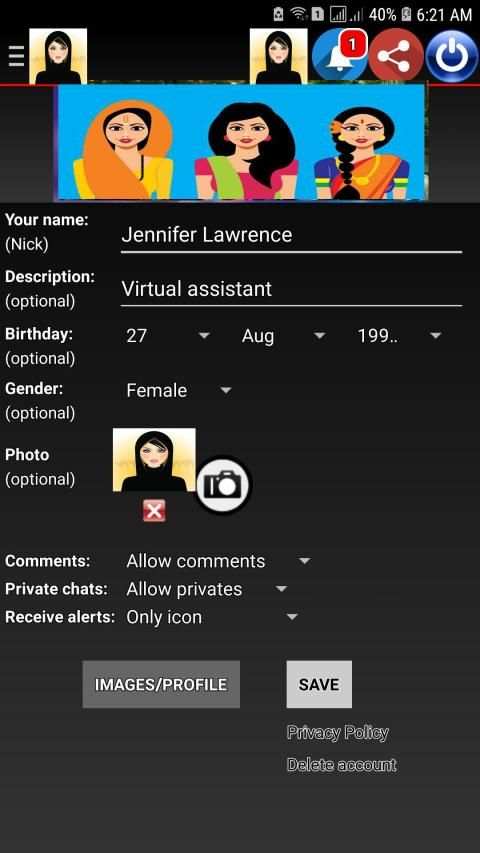
Task: Tap the 6:21 AM clock
Action: (444, 15)
